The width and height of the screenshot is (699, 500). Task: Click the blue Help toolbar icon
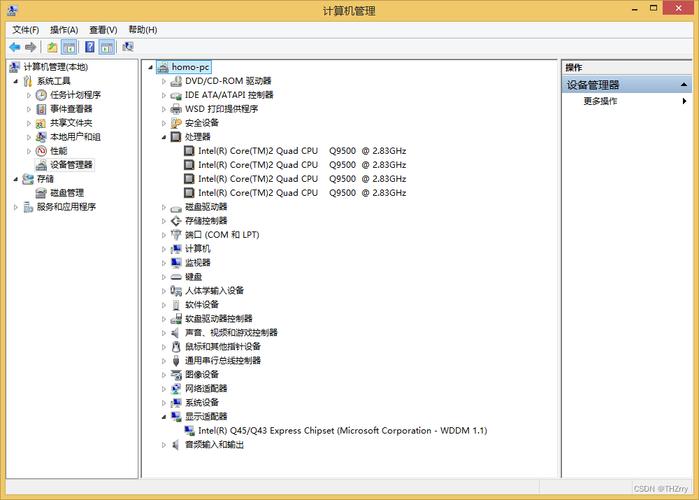click(90, 47)
